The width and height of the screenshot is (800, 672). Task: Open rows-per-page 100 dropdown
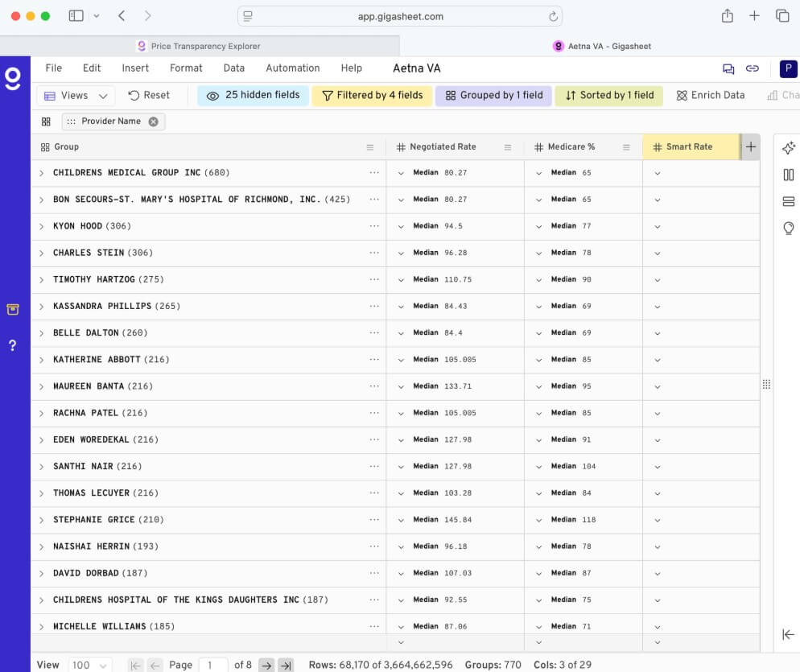coord(90,665)
